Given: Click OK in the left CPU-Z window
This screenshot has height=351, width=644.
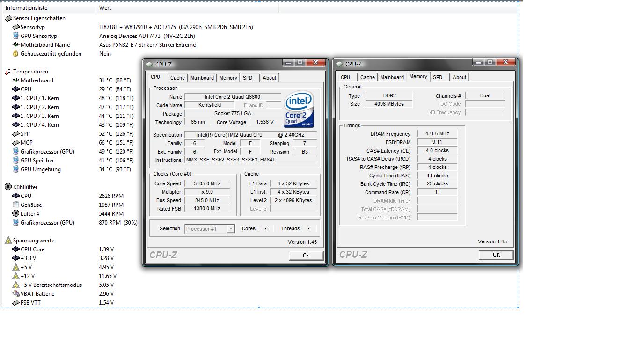Looking at the screenshot, I should point(306,256).
